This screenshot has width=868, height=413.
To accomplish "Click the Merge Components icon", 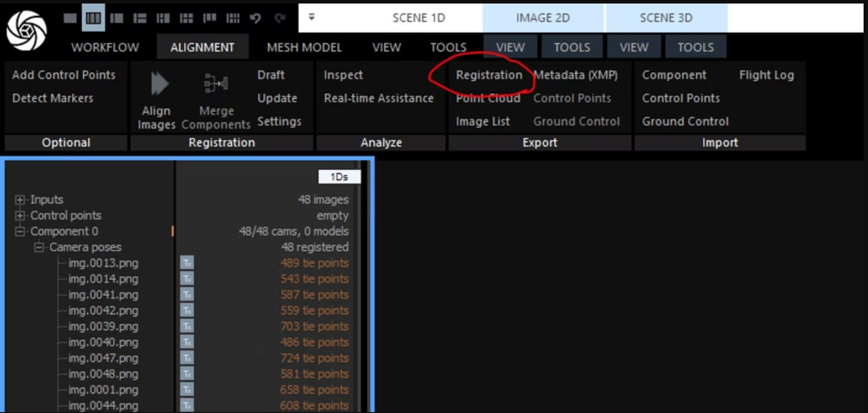I will pos(216,84).
